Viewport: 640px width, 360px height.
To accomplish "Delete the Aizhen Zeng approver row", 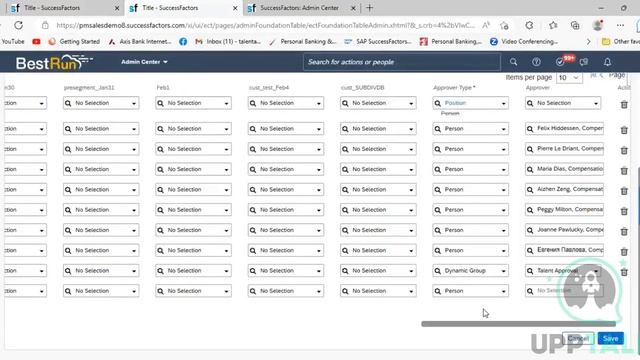I will 624,191.
